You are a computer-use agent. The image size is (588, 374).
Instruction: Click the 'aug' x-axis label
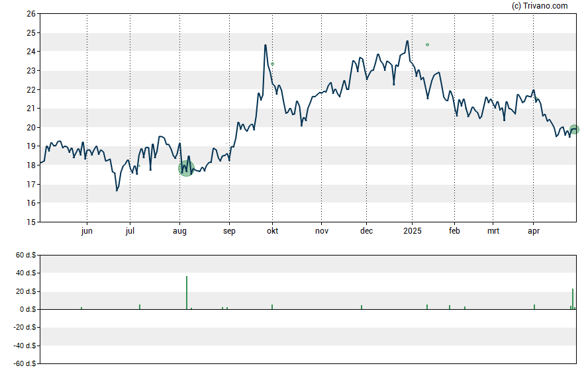tap(179, 231)
